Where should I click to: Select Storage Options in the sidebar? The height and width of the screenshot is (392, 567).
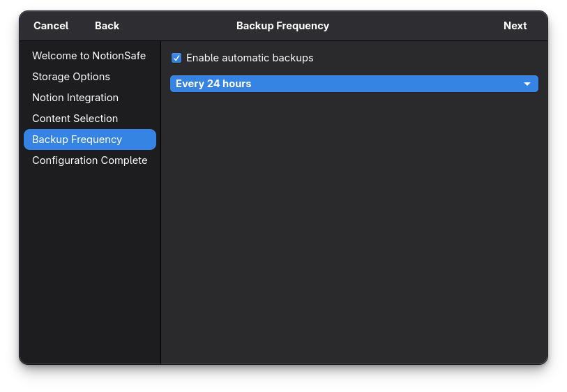pos(71,77)
